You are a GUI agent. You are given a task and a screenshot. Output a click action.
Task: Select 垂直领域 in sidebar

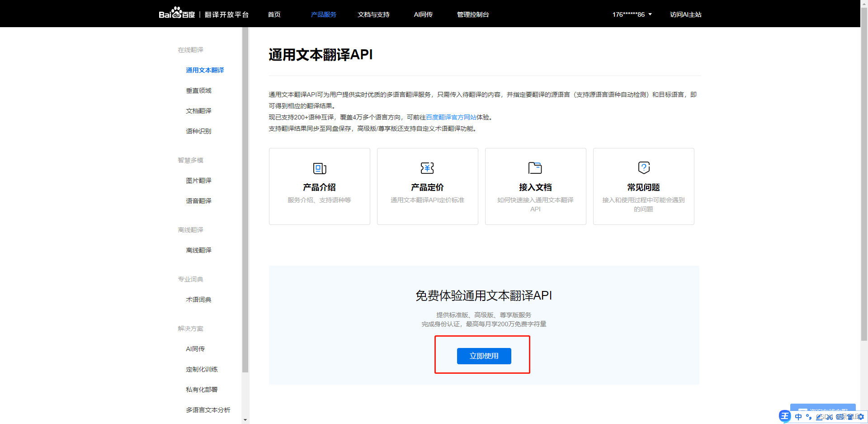tap(198, 91)
